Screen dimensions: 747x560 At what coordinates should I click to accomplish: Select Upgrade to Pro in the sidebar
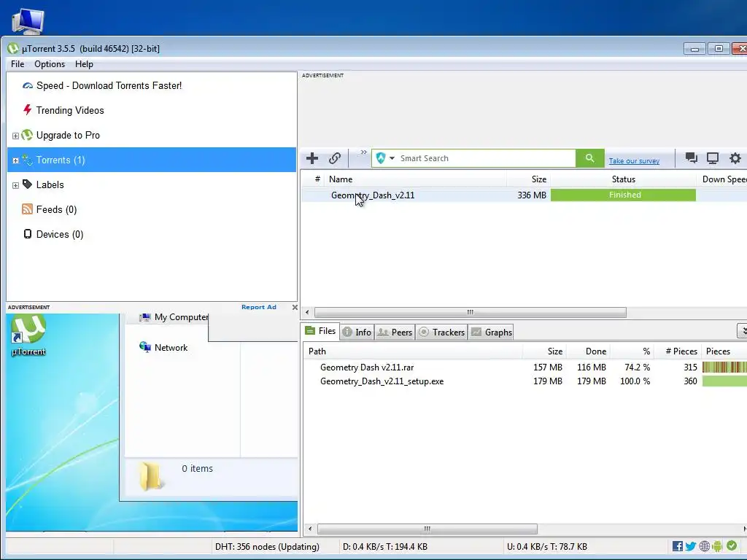click(68, 135)
